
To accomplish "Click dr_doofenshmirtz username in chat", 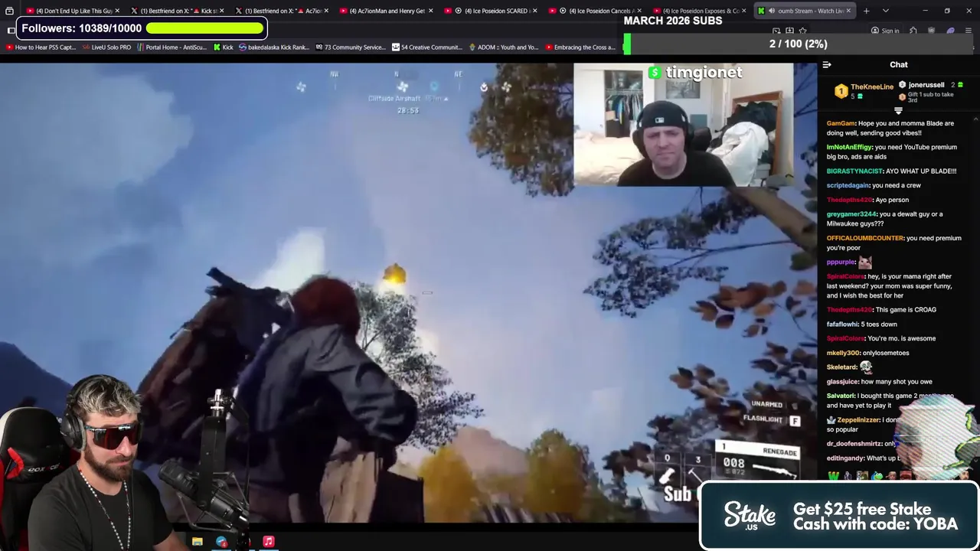I will (854, 444).
